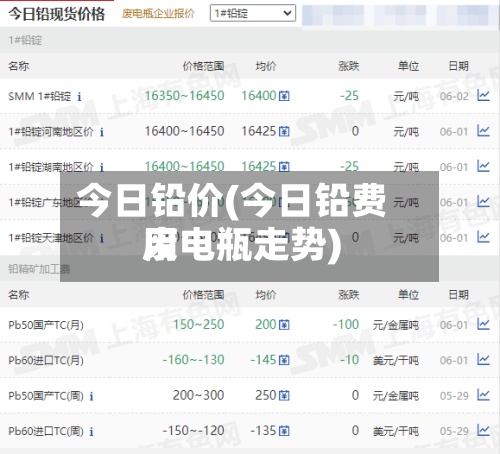500x454 pixels.
Task: Open trend chart for 1#铅锭河南地区价
Action: point(483,131)
